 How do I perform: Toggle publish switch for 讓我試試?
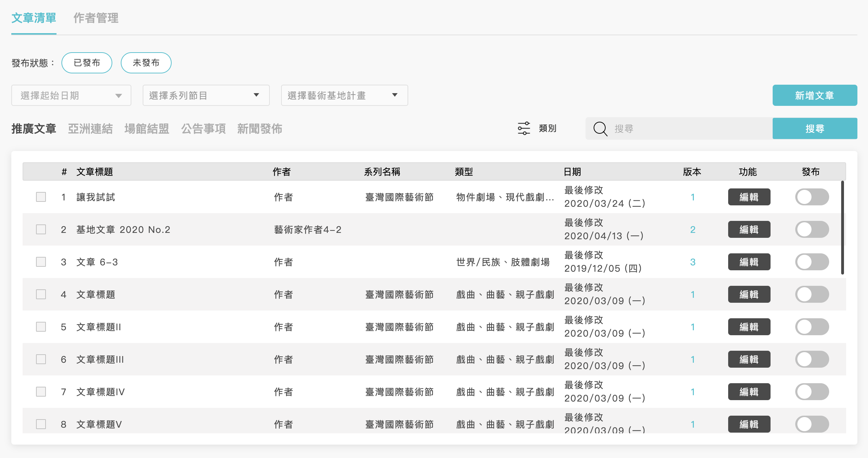[812, 197]
